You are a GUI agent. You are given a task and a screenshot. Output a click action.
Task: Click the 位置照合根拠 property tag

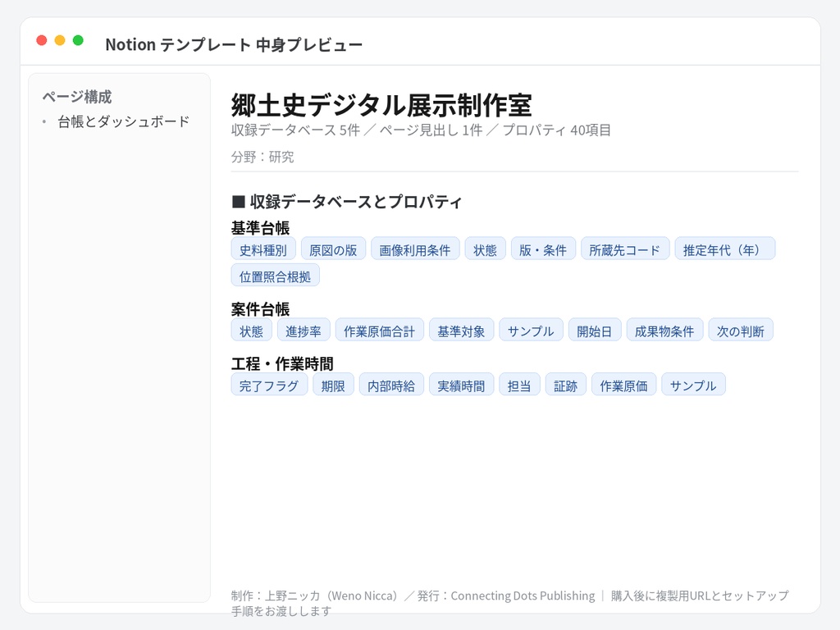pos(276,275)
